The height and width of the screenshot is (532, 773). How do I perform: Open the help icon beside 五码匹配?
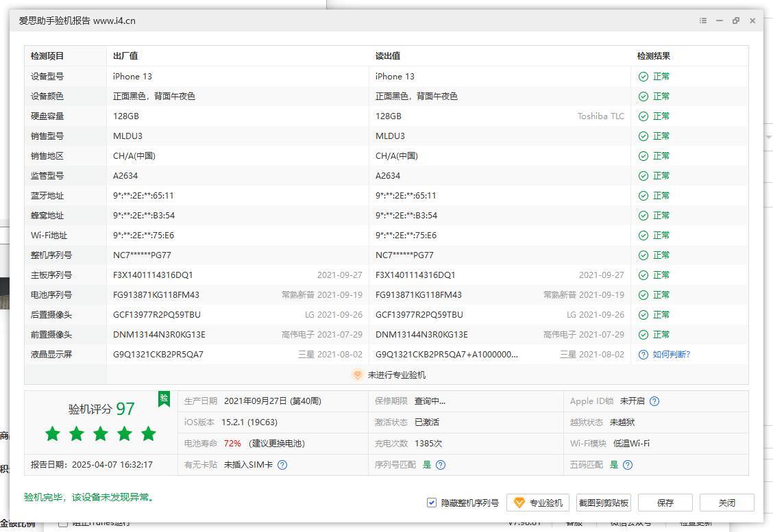pos(628,464)
